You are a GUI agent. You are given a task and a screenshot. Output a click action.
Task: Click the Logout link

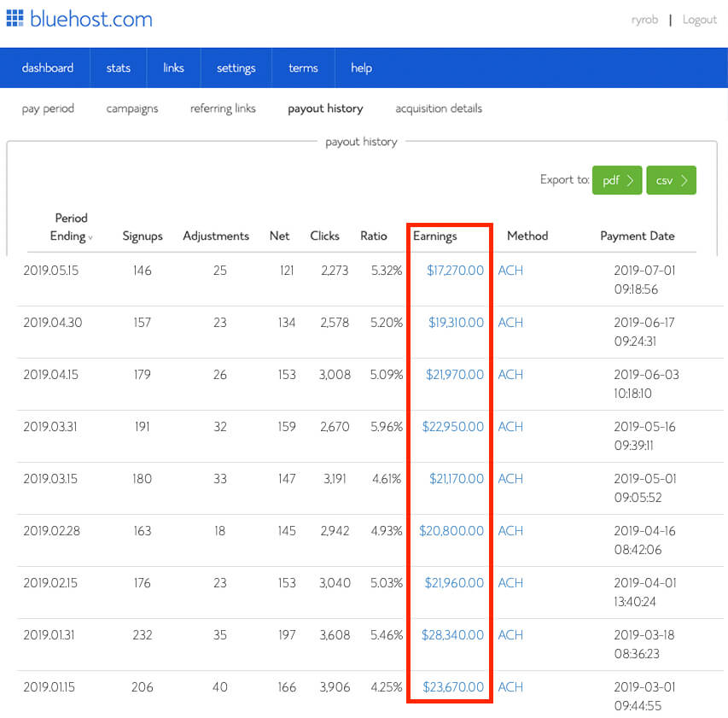[x=700, y=19]
